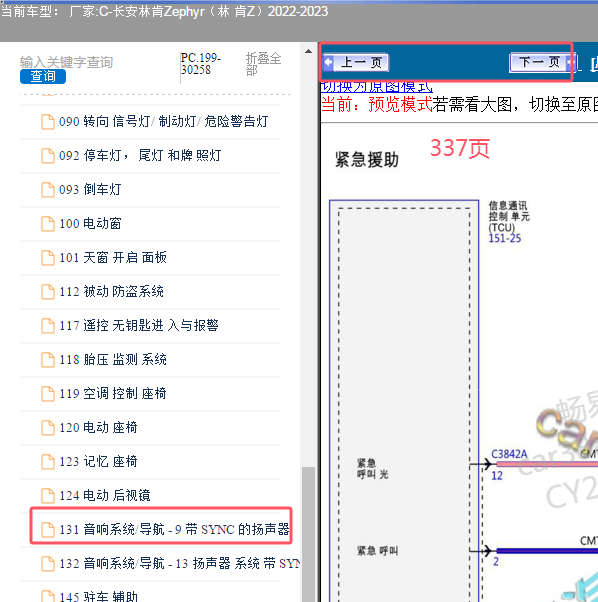The image size is (598, 602).
Task: Click page icon beside 131 音响系统/导航
Action: 48,530
